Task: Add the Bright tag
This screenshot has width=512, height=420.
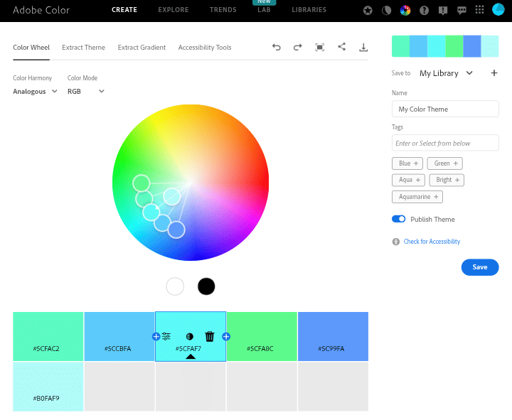Action: tap(447, 180)
